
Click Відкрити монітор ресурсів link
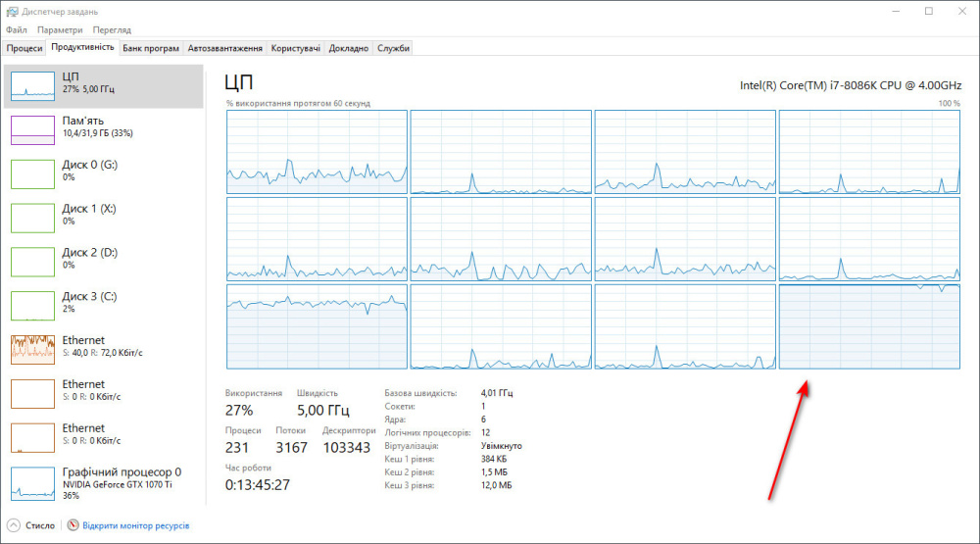pyautogui.click(x=135, y=525)
